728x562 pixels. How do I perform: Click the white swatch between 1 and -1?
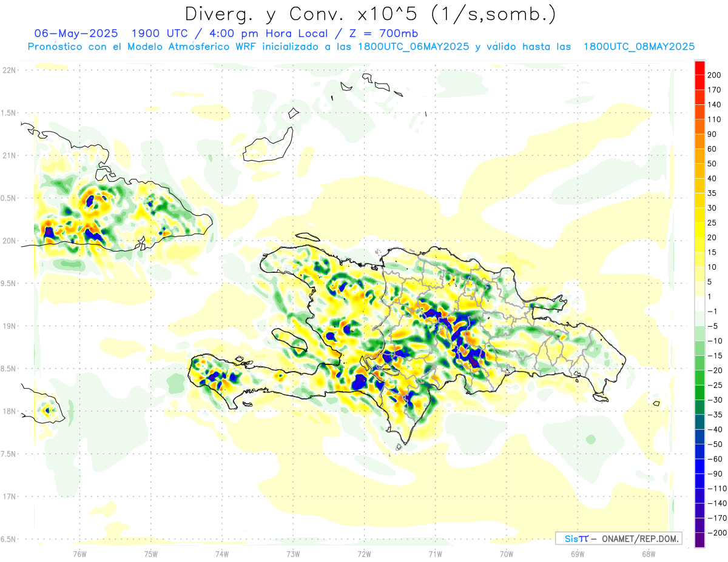point(699,304)
